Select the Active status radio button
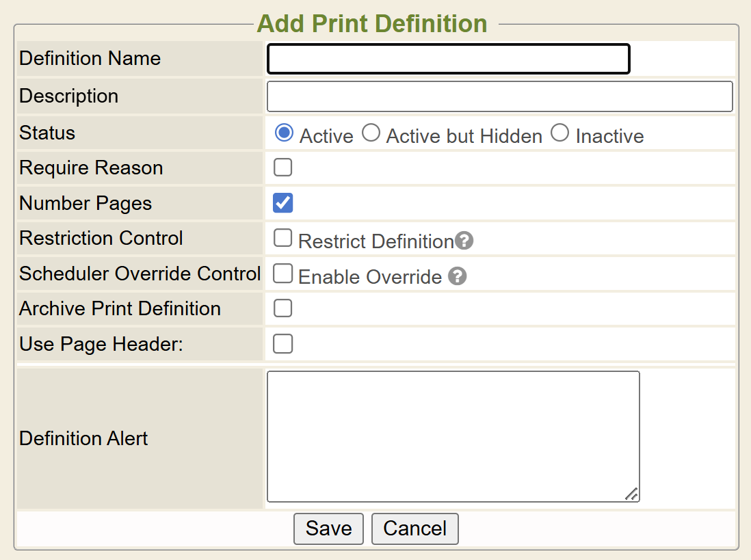Viewport: 751px width, 560px height. (x=284, y=133)
